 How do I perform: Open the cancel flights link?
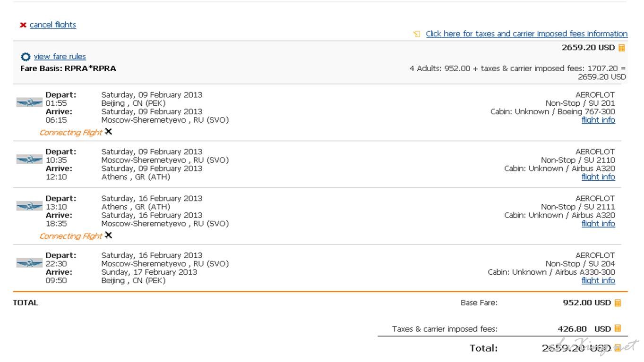[52, 25]
